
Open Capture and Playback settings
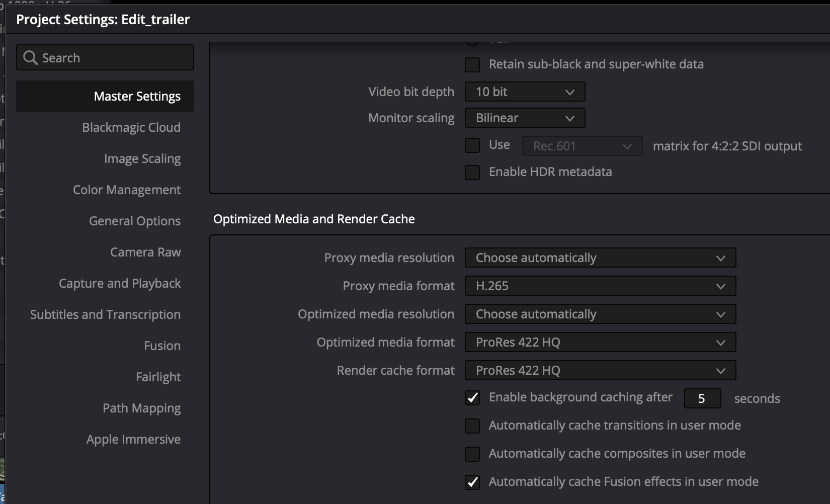[120, 283]
